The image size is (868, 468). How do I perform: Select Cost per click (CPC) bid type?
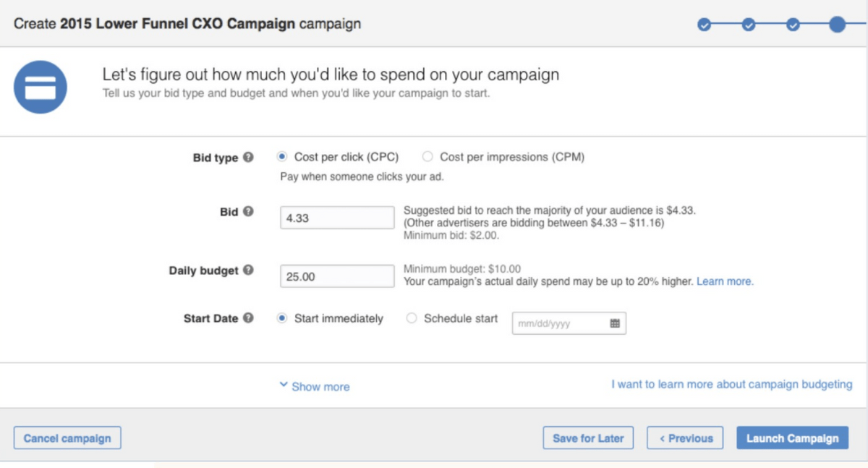point(282,156)
